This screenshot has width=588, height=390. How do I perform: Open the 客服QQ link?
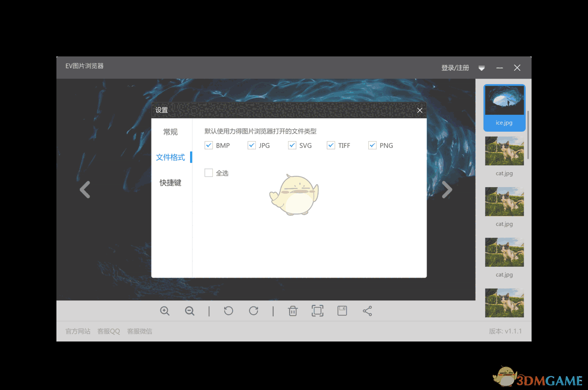tap(109, 331)
